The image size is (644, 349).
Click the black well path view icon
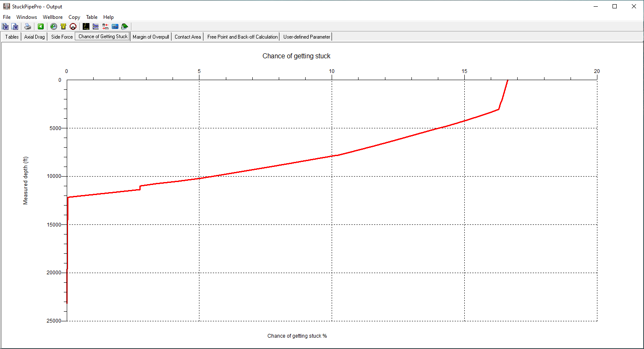86,26
